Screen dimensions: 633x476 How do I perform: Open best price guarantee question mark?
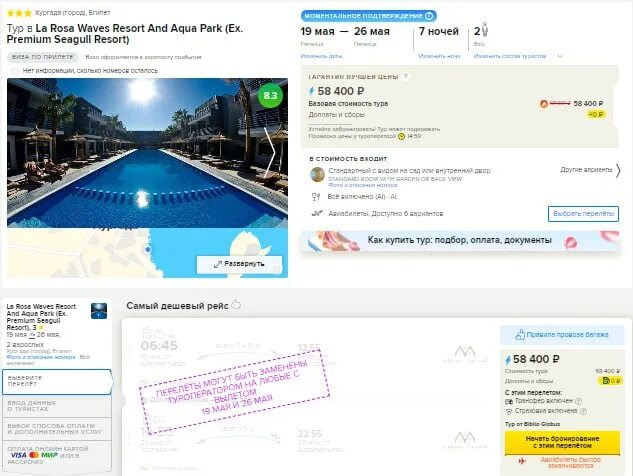[406, 76]
